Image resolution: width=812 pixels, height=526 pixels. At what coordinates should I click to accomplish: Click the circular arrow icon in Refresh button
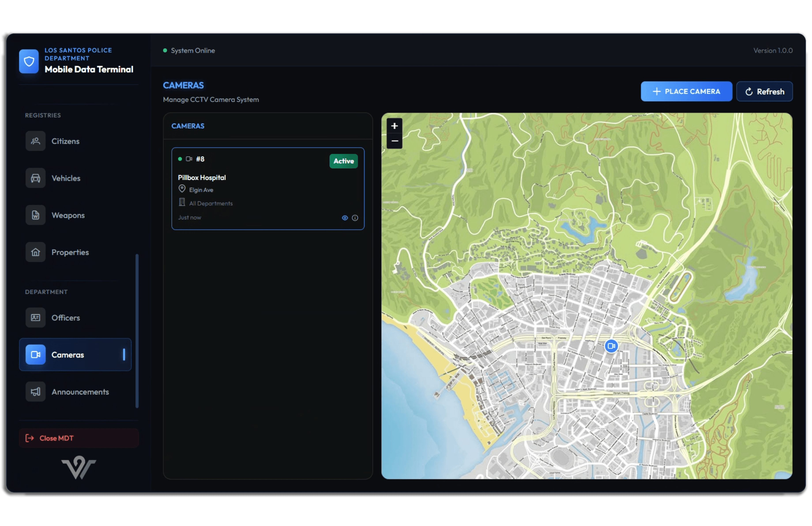(x=748, y=91)
